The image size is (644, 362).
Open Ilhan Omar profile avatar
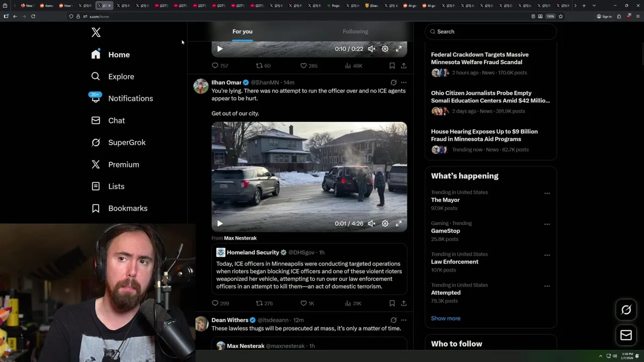click(x=201, y=86)
